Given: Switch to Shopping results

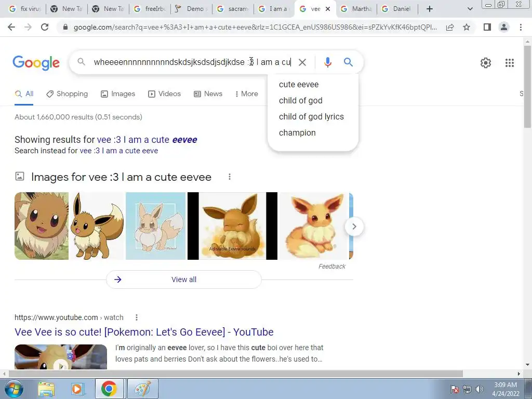Looking at the screenshot, I should point(67,94).
